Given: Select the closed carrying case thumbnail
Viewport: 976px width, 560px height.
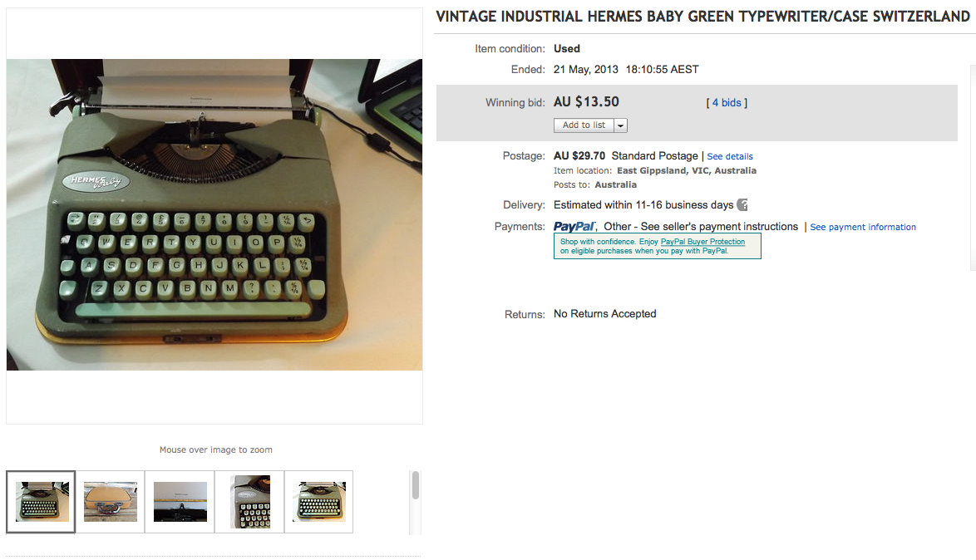Looking at the screenshot, I should (111, 502).
